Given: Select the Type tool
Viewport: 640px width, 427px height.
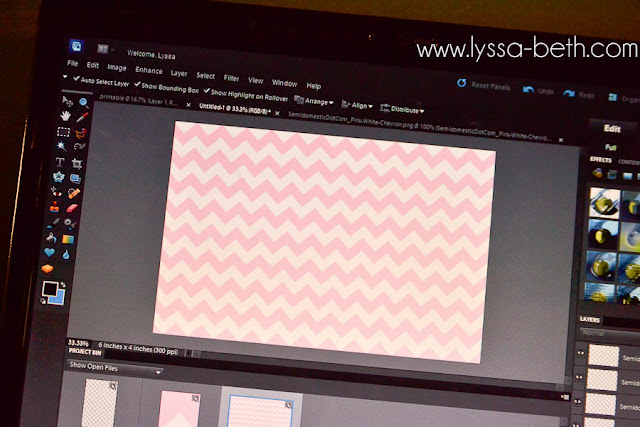Looking at the screenshot, I should tap(60, 162).
